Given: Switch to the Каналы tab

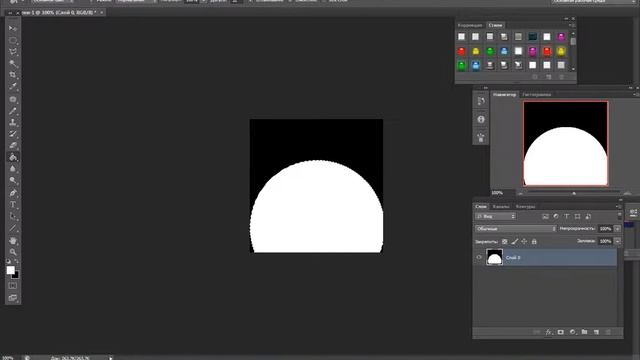Looking at the screenshot, I should click(x=501, y=207).
